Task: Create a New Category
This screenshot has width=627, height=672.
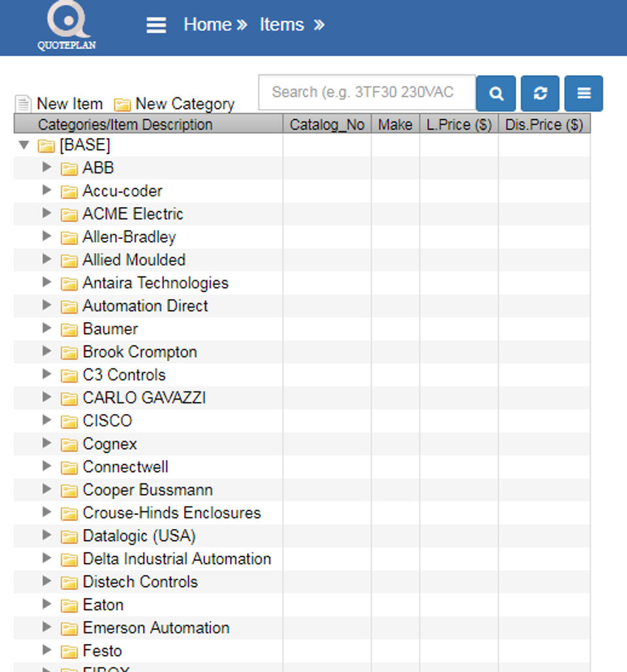Action: point(174,104)
